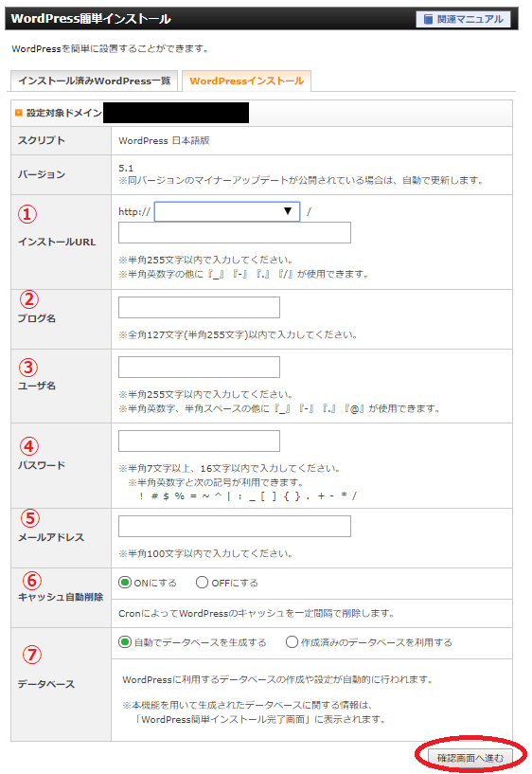Click the インストールURL row label
This screenshot has height=774, width=532.
tap(57, 242)
